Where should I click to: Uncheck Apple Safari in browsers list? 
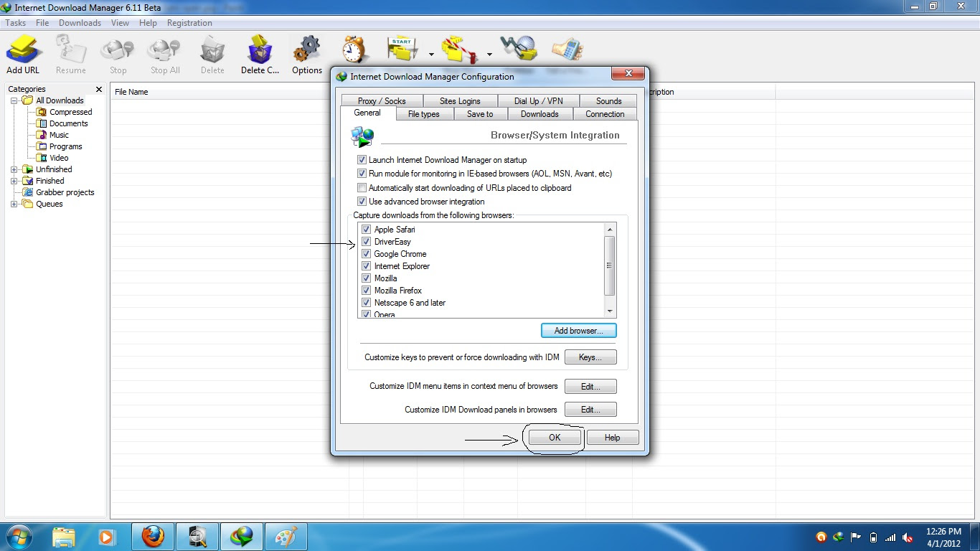click(x=367, y=230)
